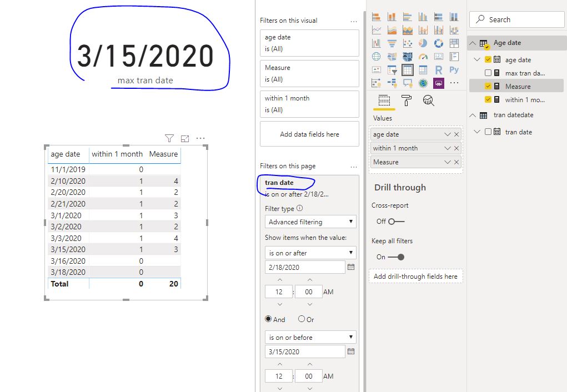Open the table visual more options

[x=200, y=138]
